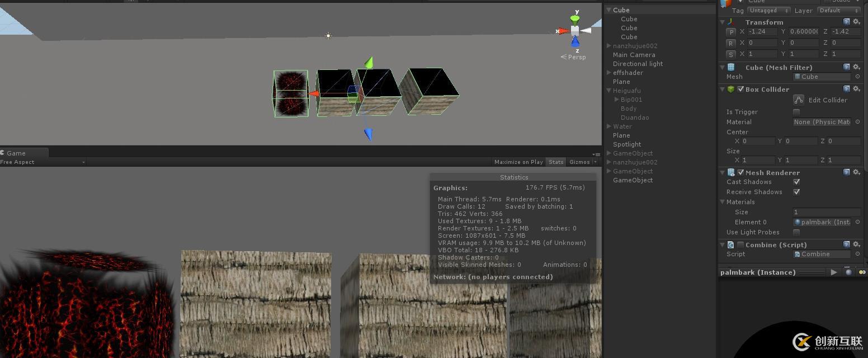The image size is (868, 358).
Task: Click the Physic Material object picker circle
Action: pos(856,122)
